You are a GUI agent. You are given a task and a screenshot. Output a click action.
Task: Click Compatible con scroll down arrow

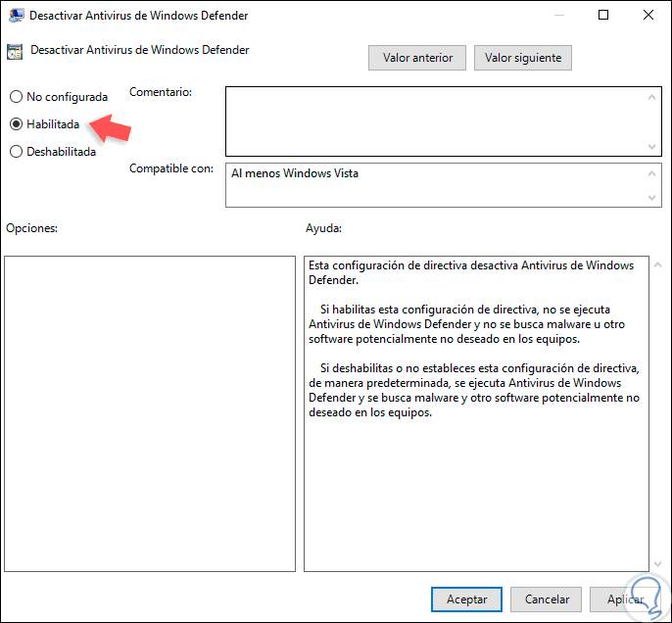pyautogui.click(x=651, y=198)
